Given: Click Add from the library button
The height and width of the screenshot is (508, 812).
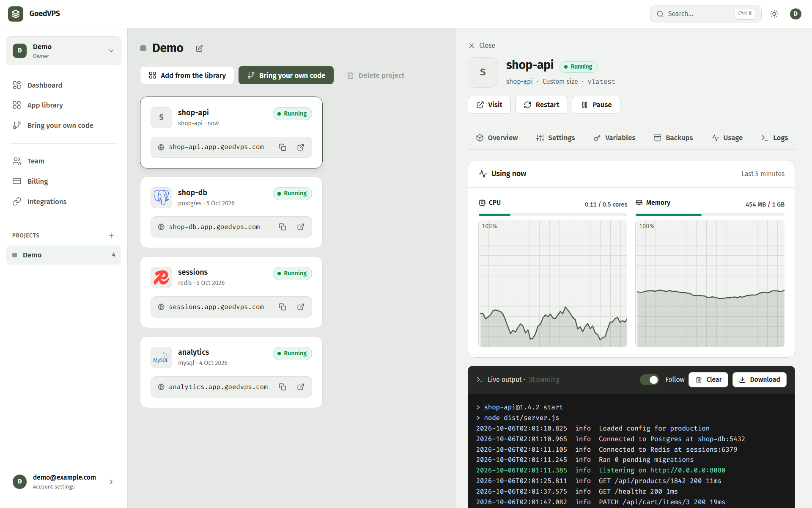Looking at the screenshot, I should click(x=187, y=75).
